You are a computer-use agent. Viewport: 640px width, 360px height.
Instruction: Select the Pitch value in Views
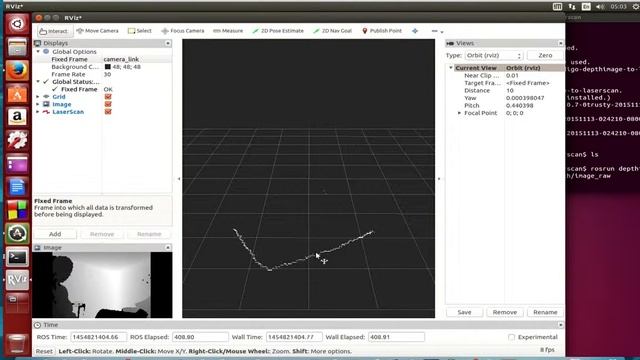click(x=520, y=105)
